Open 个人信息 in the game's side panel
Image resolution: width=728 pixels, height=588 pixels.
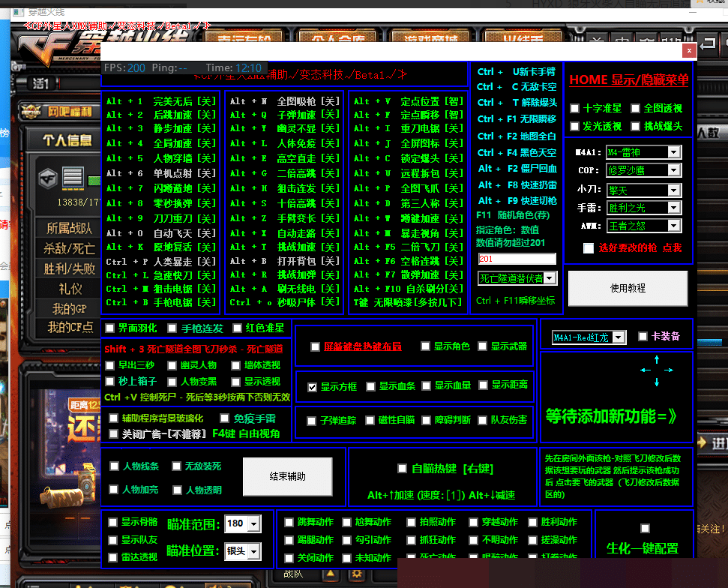(66, 139)
